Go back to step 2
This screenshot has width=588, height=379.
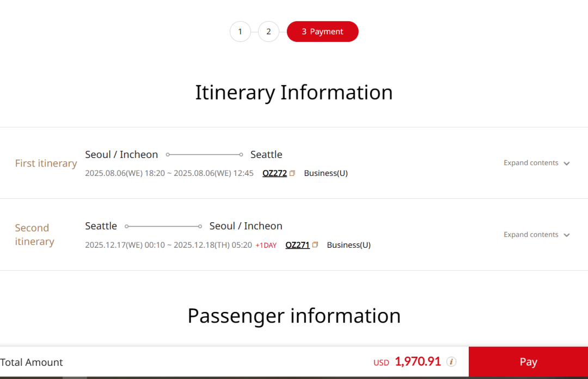tap(268, 32)
